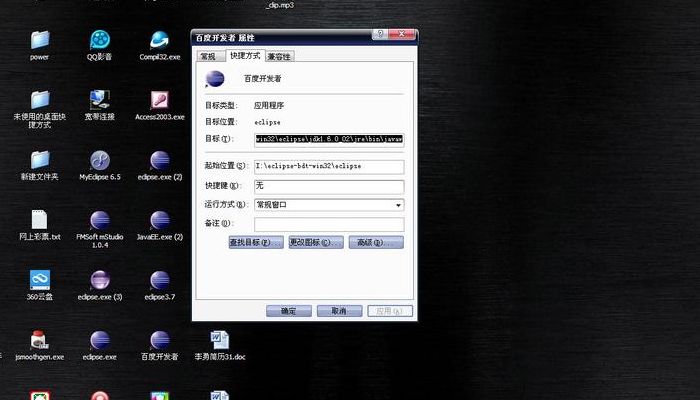700x400 pixels.
Task: Click the 应用 button
Action: [390, 311]
